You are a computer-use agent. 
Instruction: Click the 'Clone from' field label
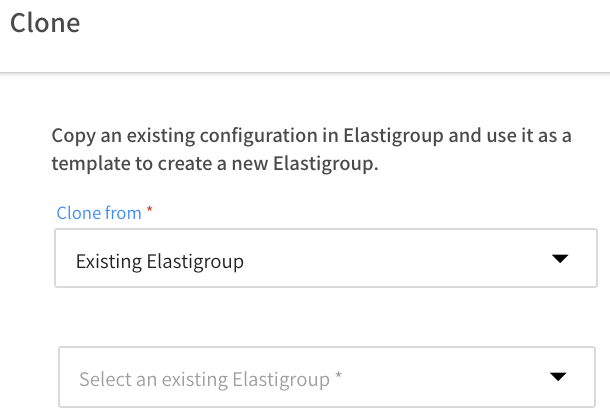click(99, 213)
